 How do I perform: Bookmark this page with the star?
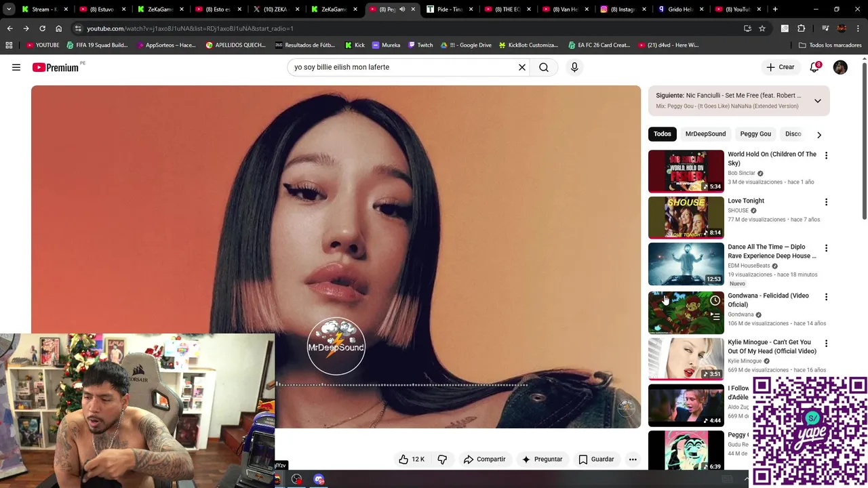[762, 28]
